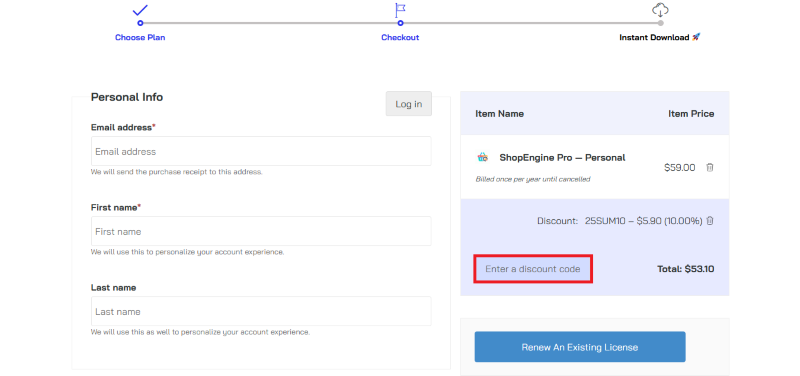Focus the Last name input field
The image size is (800, 376).
tap(261, 311)
